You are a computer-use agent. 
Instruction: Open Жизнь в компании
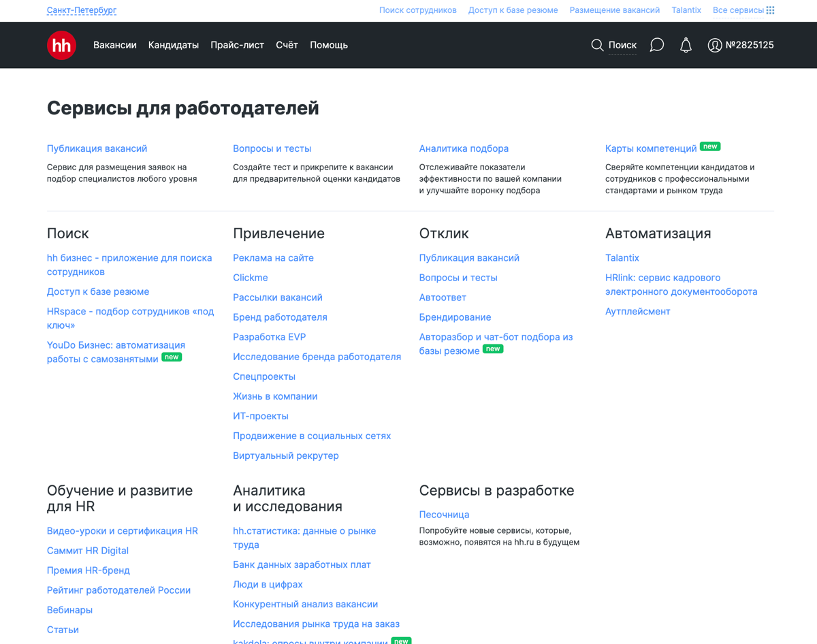click(x=275, y=396)
